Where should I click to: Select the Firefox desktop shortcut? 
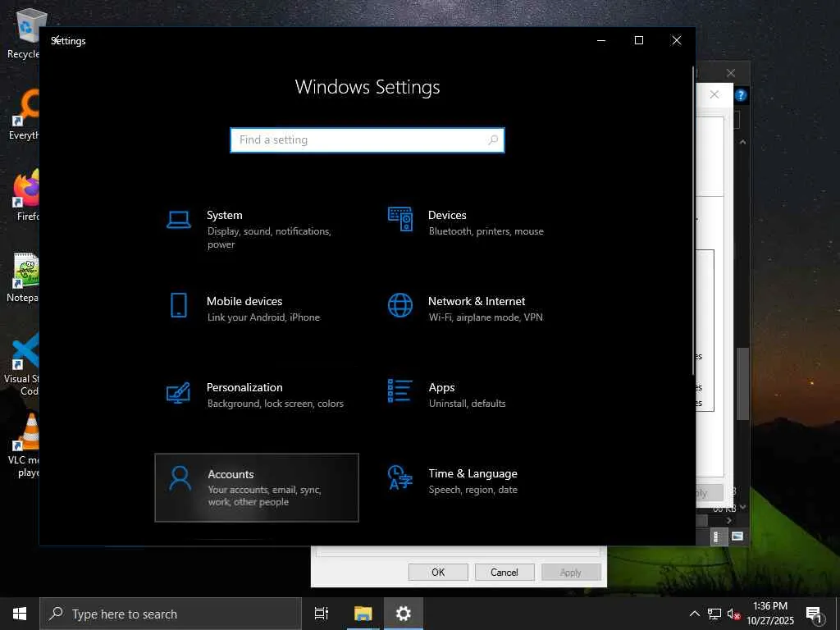tap(24, 196)
